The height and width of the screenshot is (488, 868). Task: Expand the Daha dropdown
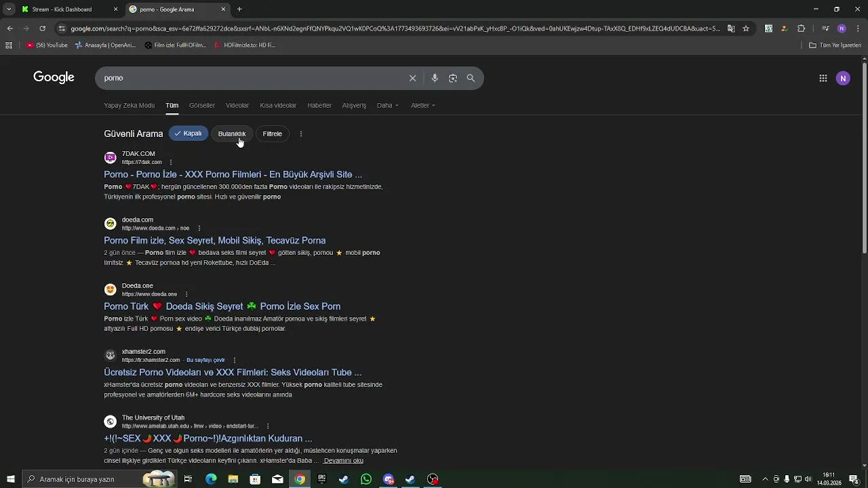click(388, 105)
